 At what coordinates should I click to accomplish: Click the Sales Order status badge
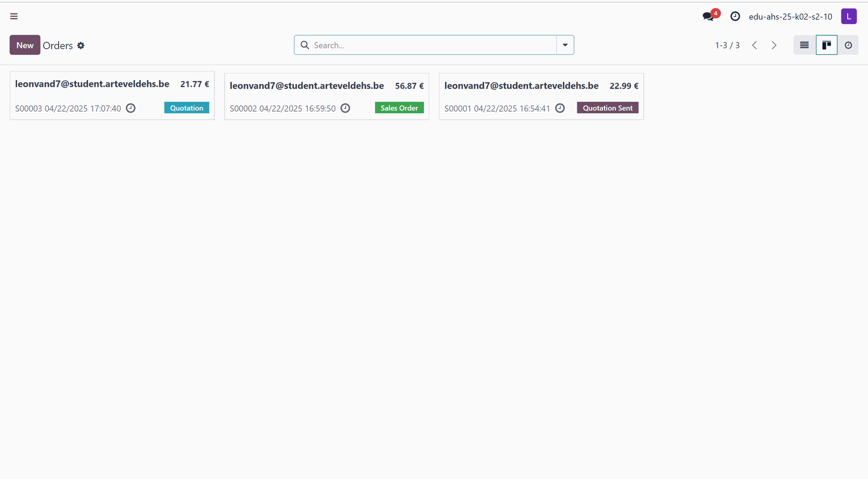(x=399, y=108)
